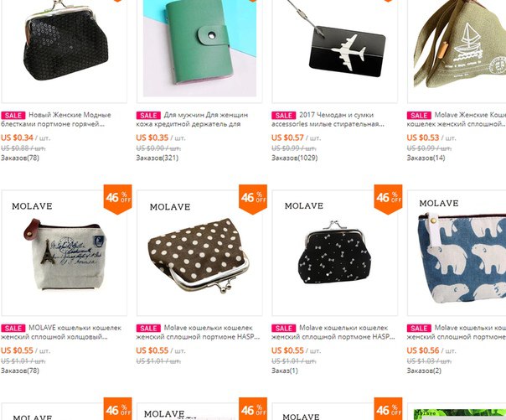Click the SALE tag on the sequin purse listing
This screenshot has height=420, width=506.
click(x=13, y=115)
